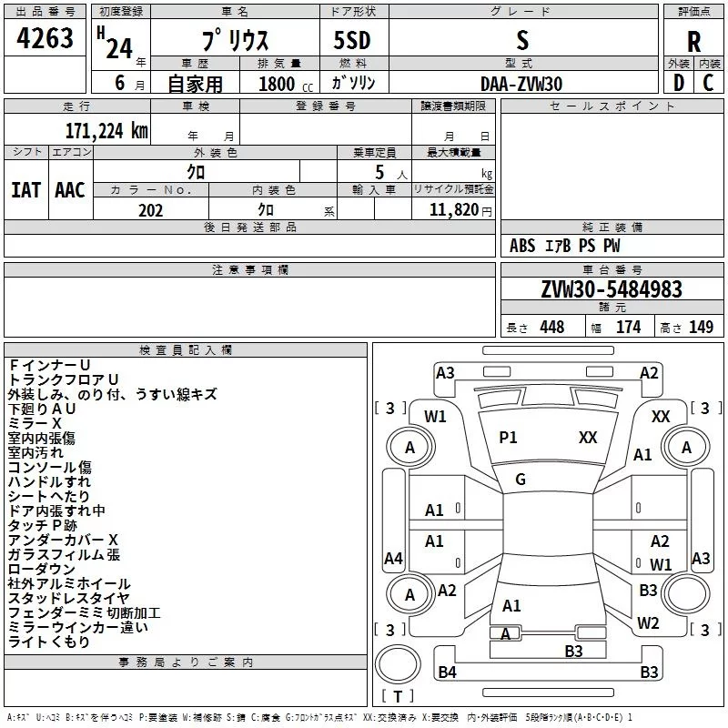Click the overall grade score R
This screenshot has width=728, height=728.
[x=693, y=42]
